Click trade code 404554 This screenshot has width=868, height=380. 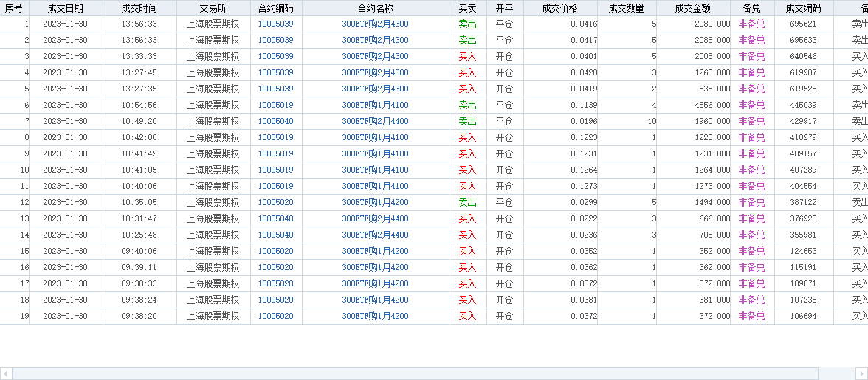pos(803,186)
